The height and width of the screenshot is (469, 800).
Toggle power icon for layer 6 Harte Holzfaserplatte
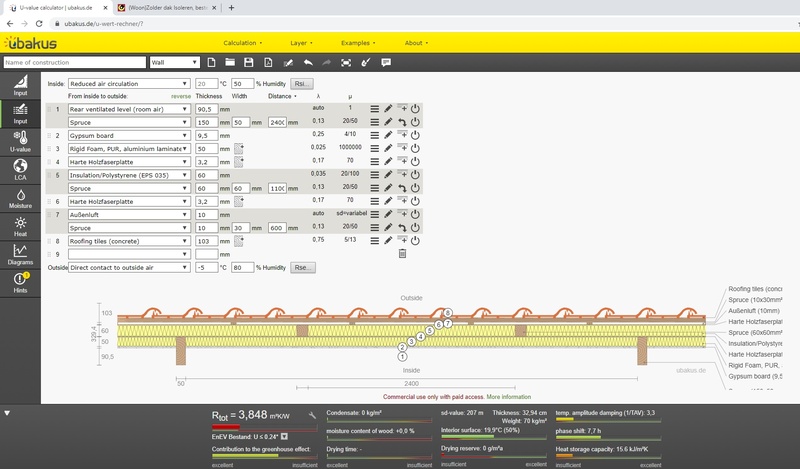click(415, 201)
